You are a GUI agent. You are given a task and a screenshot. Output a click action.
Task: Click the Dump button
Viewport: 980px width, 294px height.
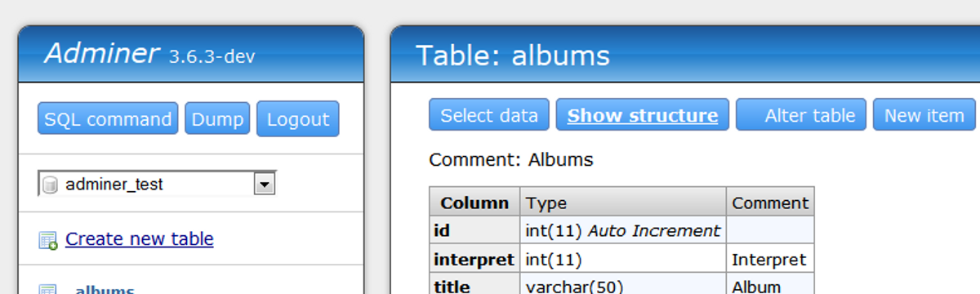coord(217,119)
